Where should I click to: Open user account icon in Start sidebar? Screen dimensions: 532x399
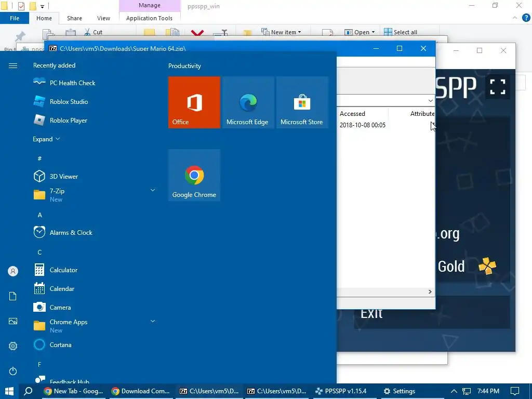[13, 271]
